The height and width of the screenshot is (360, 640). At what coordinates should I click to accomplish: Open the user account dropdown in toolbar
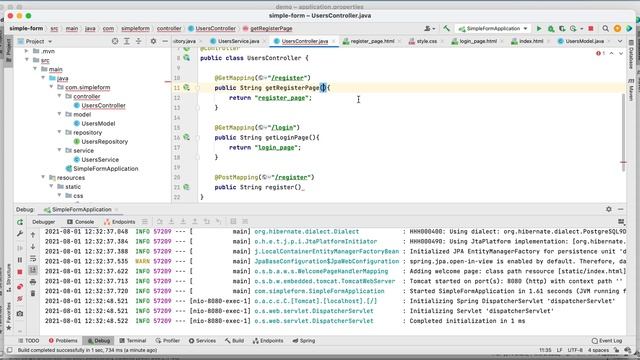coord(429,29)
